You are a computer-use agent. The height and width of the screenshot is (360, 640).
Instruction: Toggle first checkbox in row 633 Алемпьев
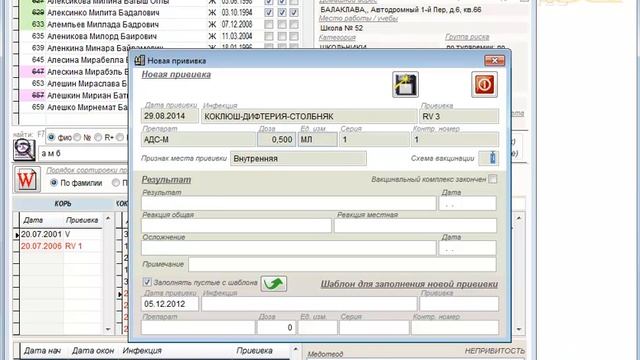[269, 24]
